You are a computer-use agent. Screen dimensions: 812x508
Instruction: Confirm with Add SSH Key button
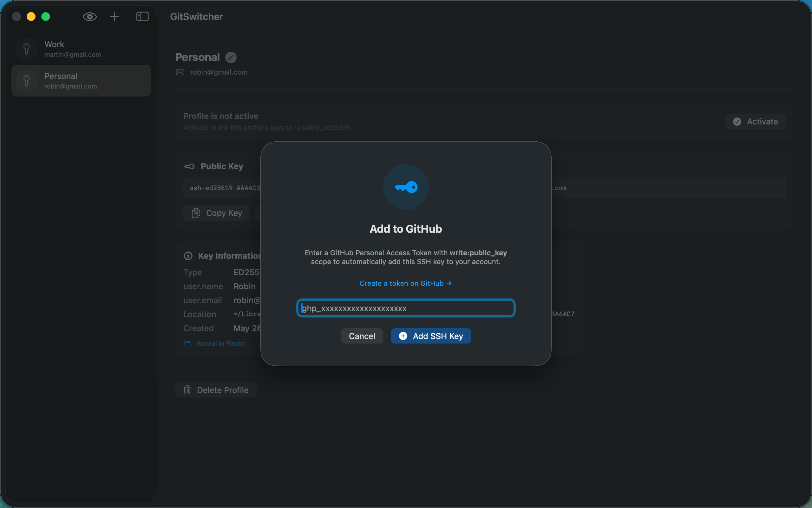point(431,336)
